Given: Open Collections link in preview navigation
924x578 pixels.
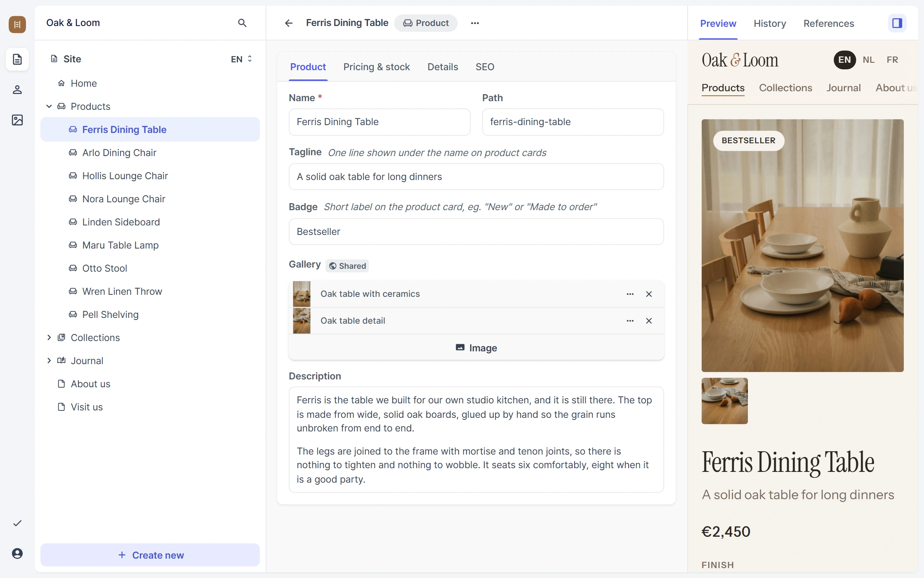Looking at the screenshot, I should (x=785, y=88).
